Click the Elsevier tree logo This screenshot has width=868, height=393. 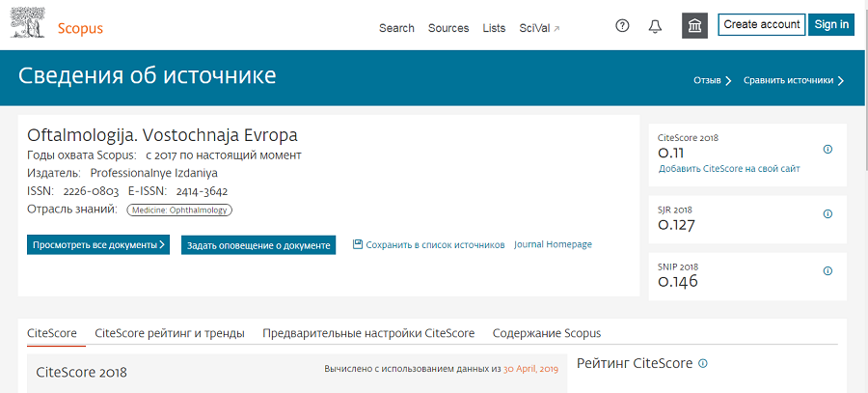28,23
